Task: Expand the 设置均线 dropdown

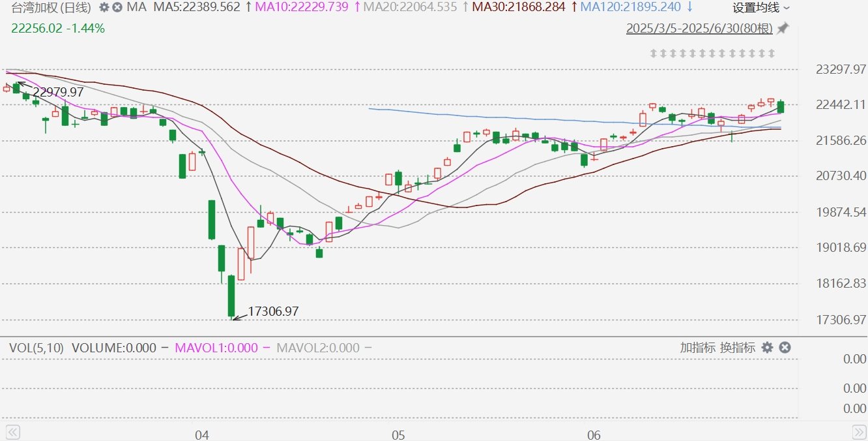Action: click(x=761, y=8)
